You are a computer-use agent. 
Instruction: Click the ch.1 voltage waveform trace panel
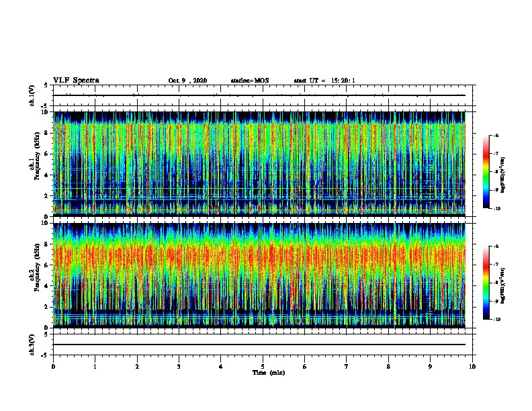(263, 95)
